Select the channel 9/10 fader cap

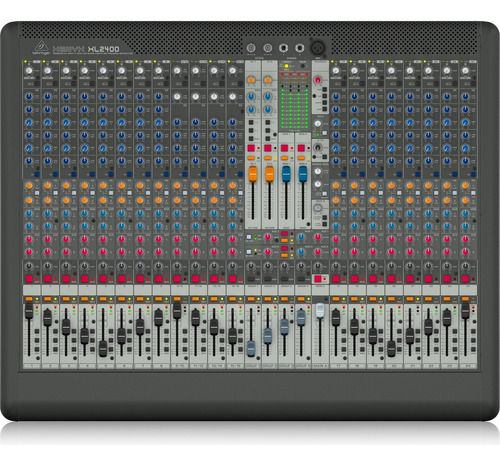[x=177, y=311]
